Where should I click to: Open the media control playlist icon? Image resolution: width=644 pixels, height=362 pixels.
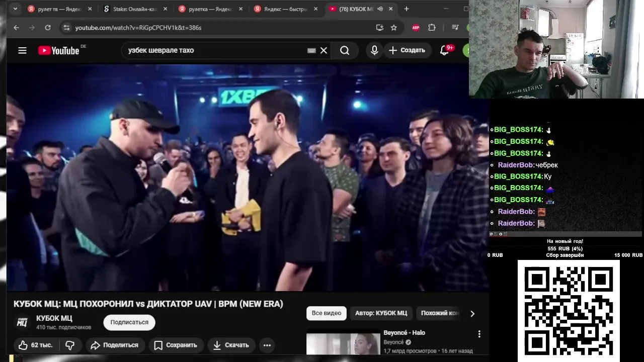(455, 28)
